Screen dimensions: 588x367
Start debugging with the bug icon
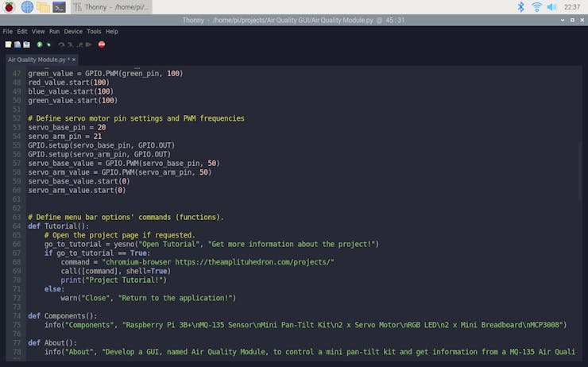(48, 44)
